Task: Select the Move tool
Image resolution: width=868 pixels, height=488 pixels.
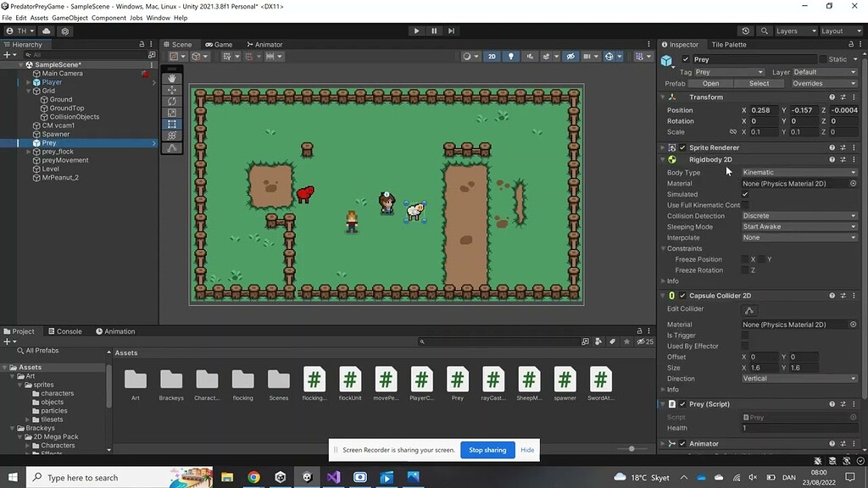Action: tap(172, 90)
